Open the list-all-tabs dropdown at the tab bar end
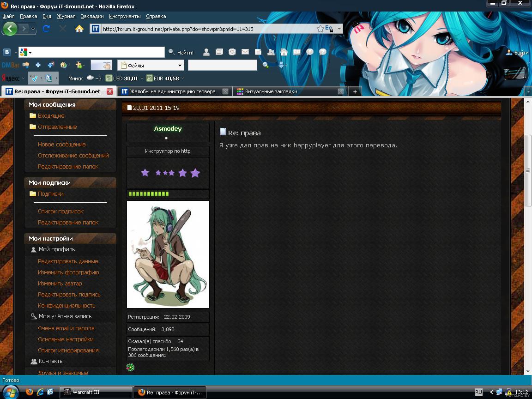 pos(528,91)
